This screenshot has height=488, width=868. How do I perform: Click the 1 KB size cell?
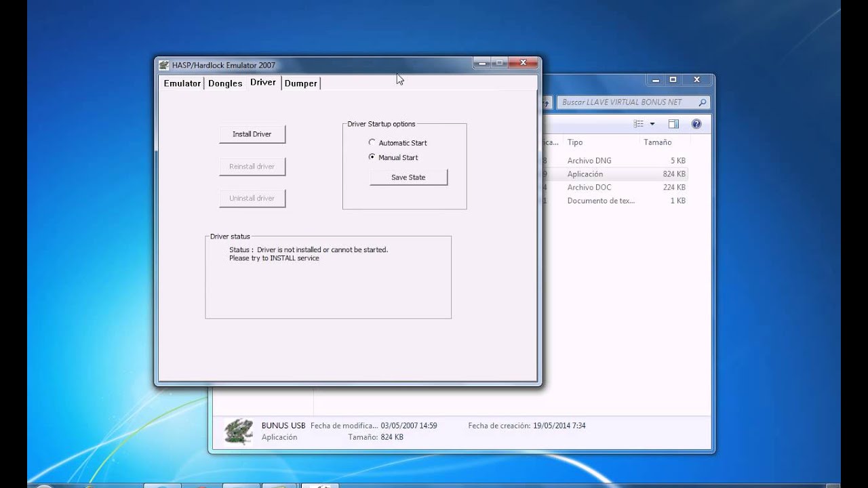point(678,201)
